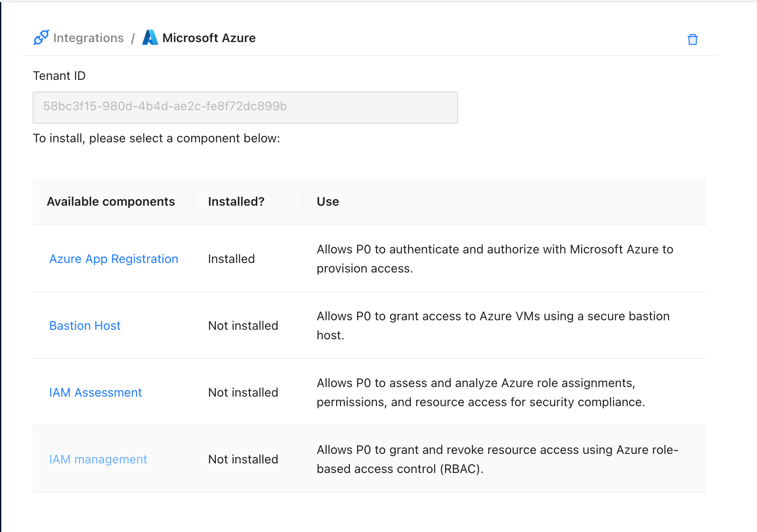Screen dimensions: 757x532
Task: Open the IAM Assessment component link
Action: [96, 393]
